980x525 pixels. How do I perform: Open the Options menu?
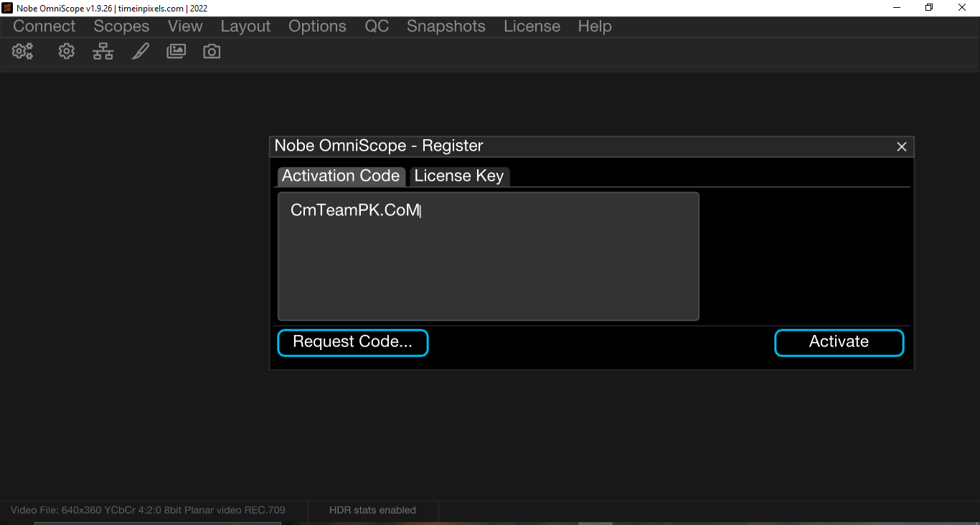point(317,27)
